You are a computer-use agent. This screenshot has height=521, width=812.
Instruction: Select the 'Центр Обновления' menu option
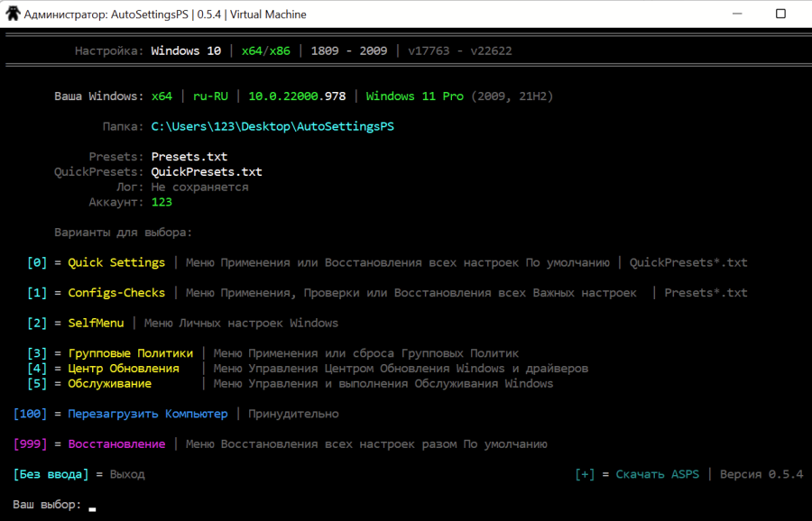point(124,369)
